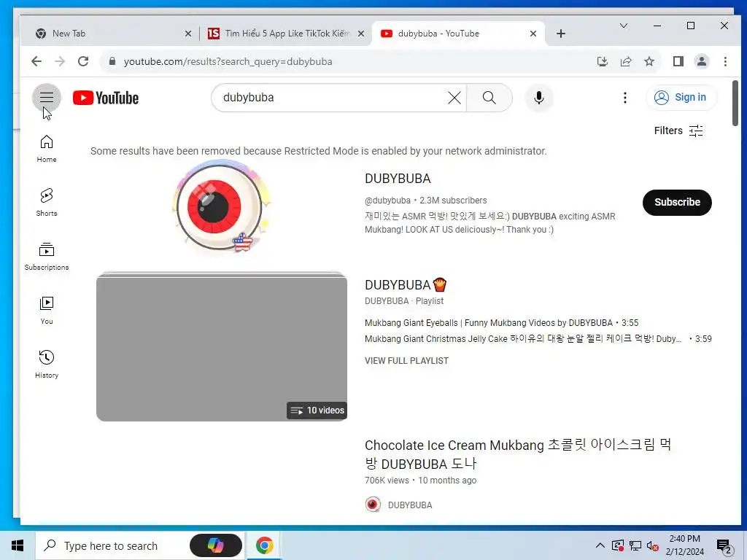
Task: Open the muted volume tray icon
Action: 653,545
